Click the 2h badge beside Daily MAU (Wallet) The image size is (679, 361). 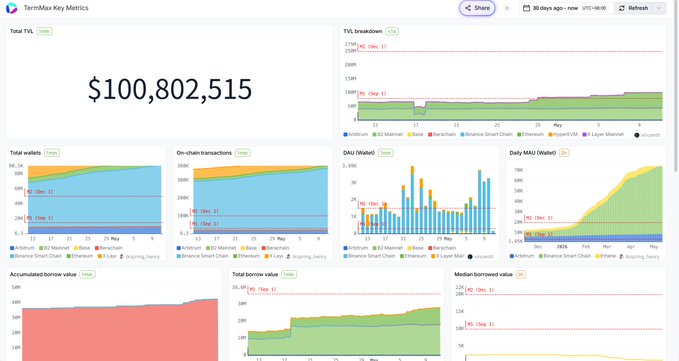tap(564, 153)
